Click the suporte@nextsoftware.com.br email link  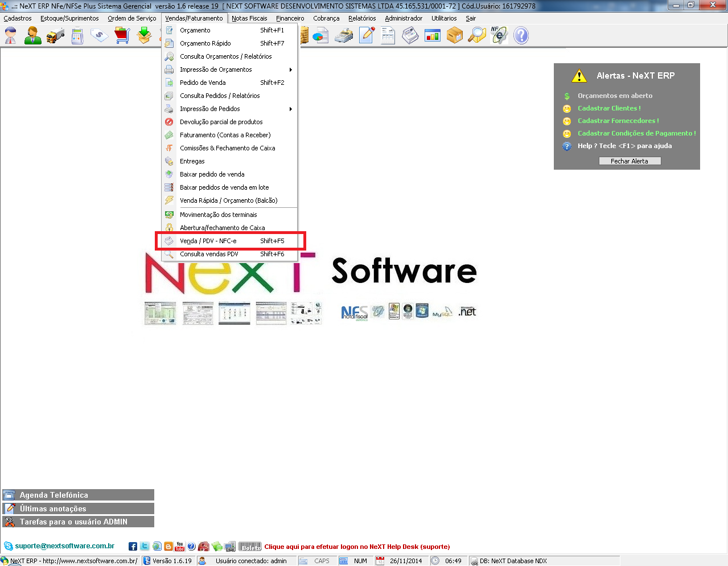pos(65,546)
